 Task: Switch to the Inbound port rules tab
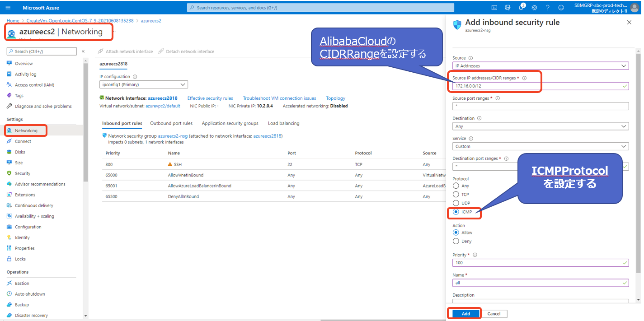[122, 123]
